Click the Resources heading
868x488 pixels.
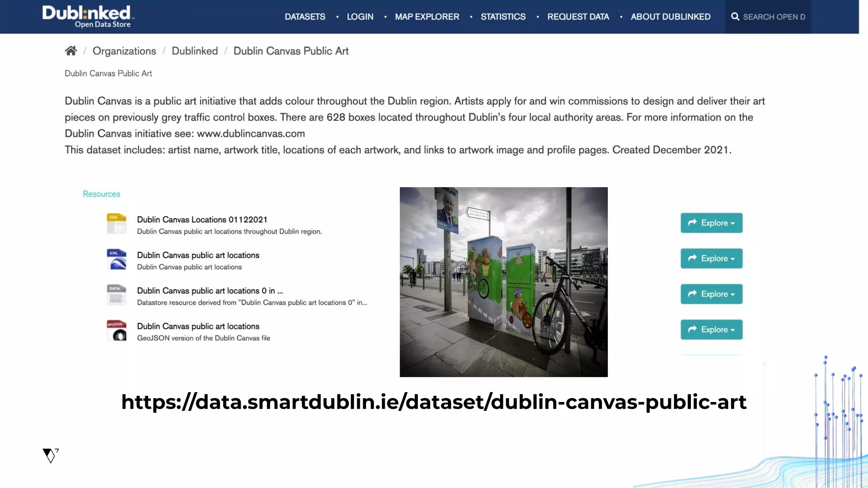coord(101,194)
